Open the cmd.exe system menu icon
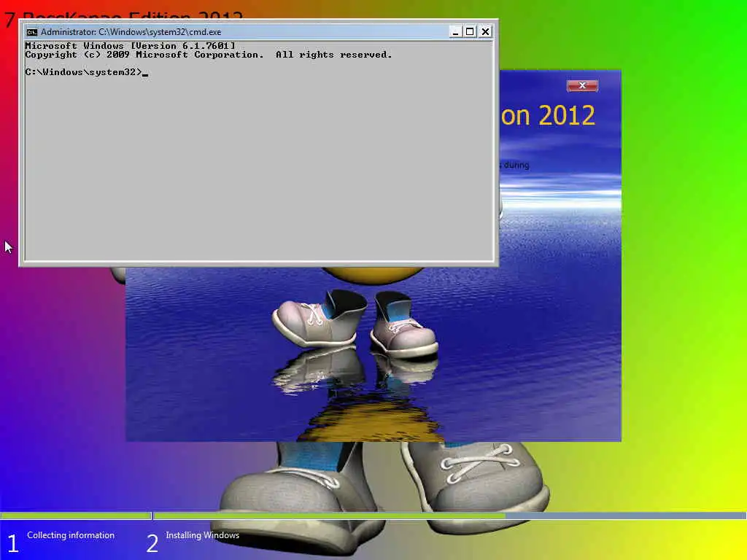This screenshot has width=747, height=560. [32, 32]
